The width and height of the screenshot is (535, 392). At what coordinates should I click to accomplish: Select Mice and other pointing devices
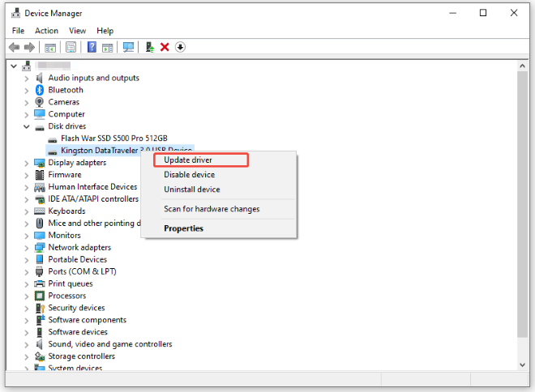95,224
